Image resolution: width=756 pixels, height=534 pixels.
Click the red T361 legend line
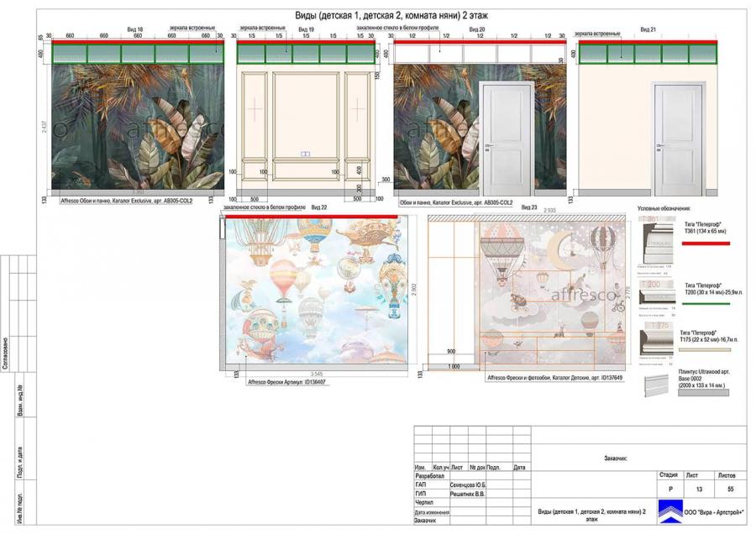pyautogui.click(x=706, y=243)
